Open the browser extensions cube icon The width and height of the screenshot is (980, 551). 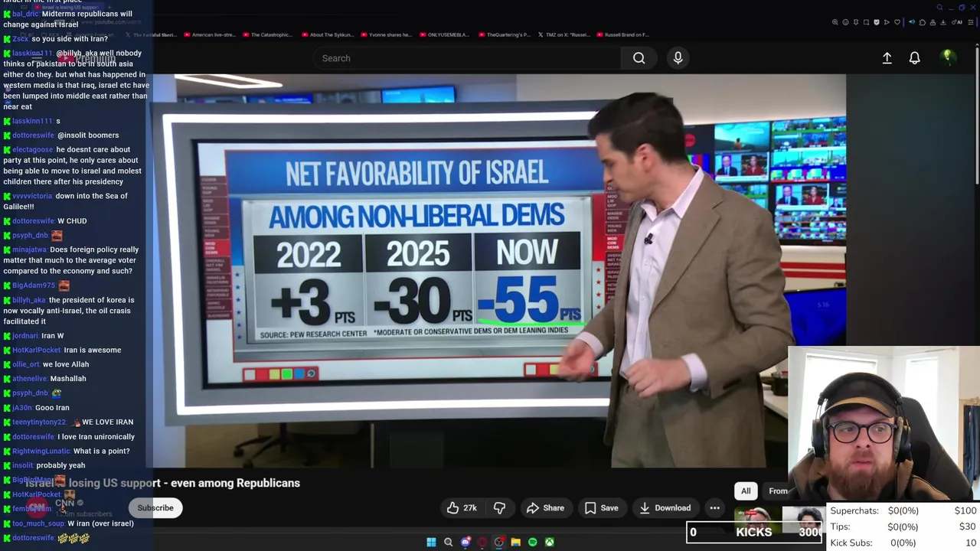[x=923, y=22]
